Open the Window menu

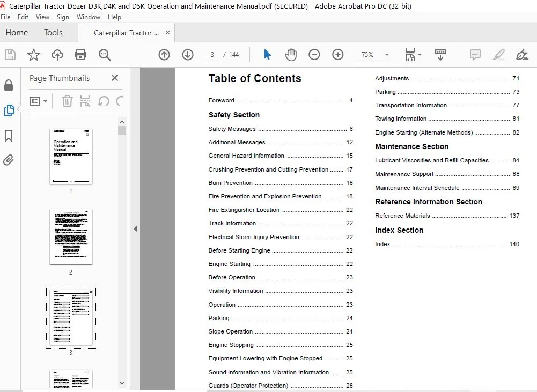89,17
